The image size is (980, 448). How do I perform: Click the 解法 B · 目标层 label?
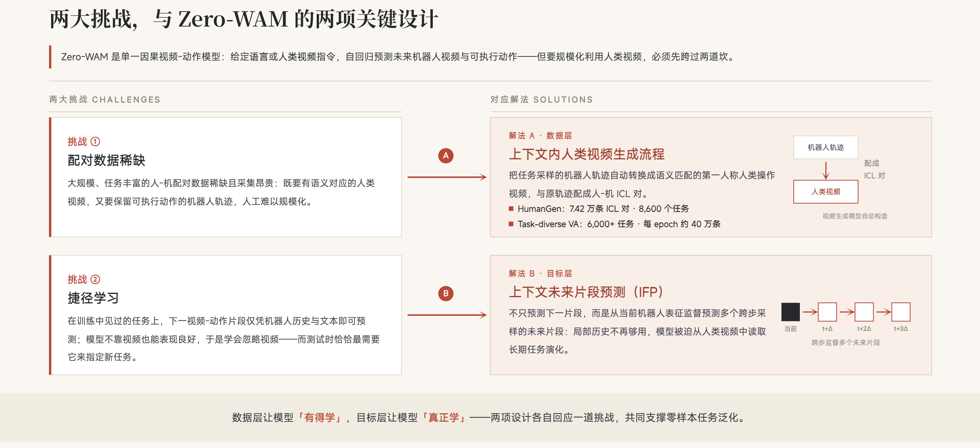(540, 273)
